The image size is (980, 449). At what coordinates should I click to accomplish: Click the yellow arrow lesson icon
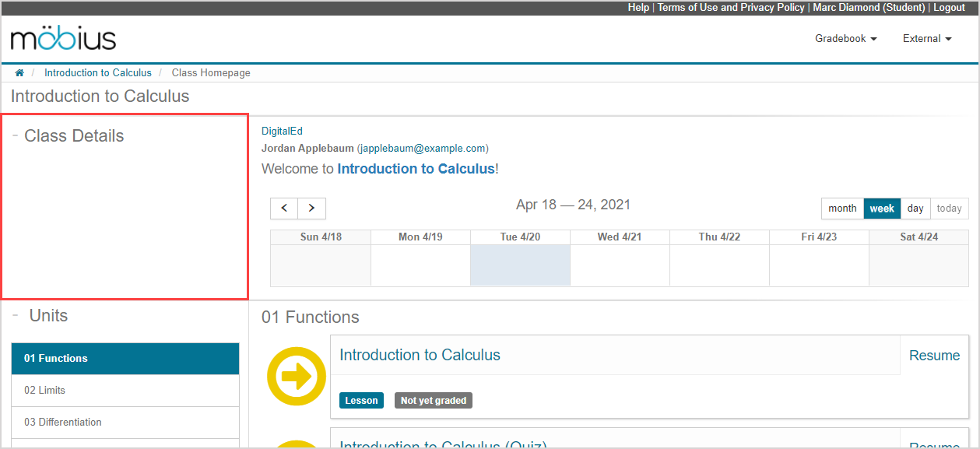tap(297, 377)
